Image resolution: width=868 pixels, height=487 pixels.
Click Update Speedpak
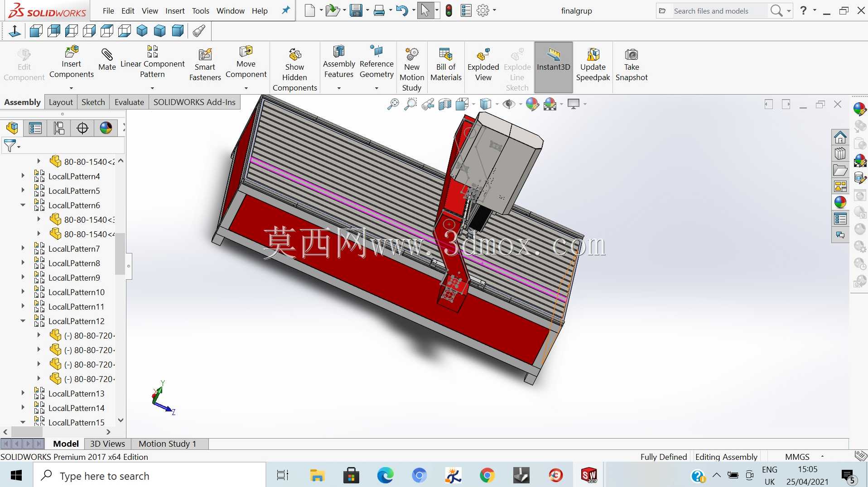593,65
